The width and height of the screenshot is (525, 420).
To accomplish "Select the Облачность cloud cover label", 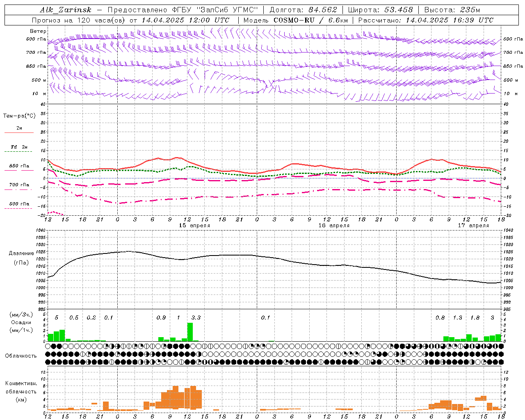I will [x=21, y=356].
